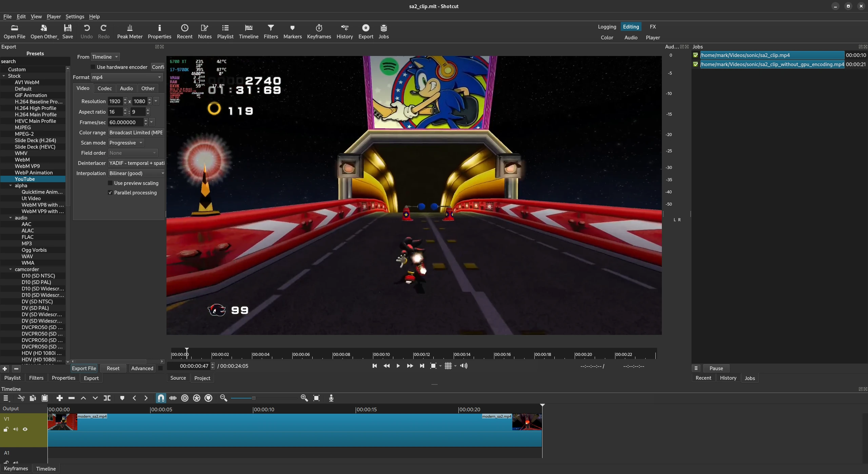Split at playhead icon in timeline
Screen dimensions: 868x474
coord(107,398)
